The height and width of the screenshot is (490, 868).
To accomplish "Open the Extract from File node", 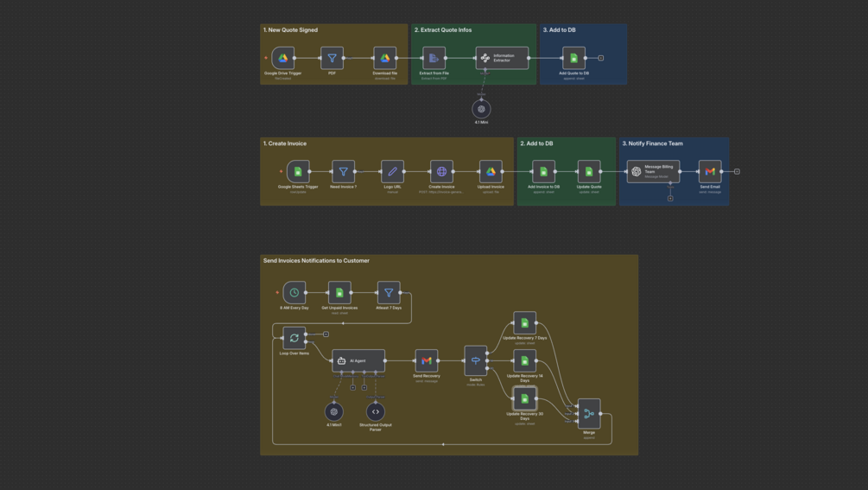I will click(x=434, y=58).
